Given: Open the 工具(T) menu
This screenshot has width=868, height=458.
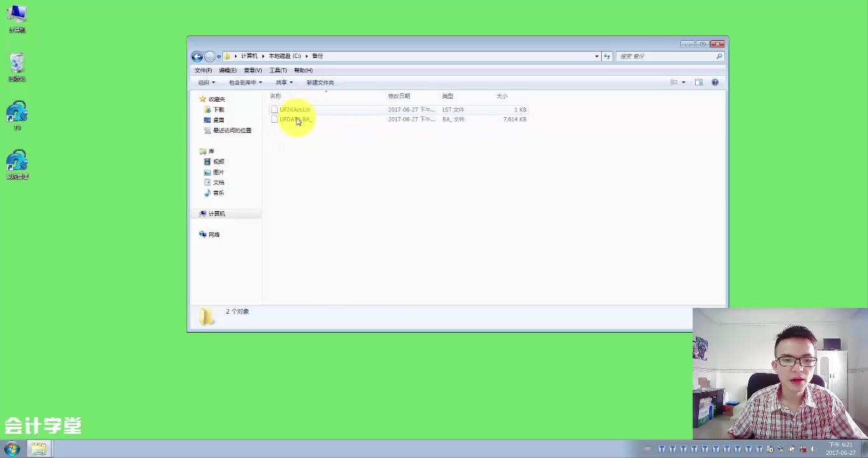Looking at the screenshot, I should click(278, 71).
